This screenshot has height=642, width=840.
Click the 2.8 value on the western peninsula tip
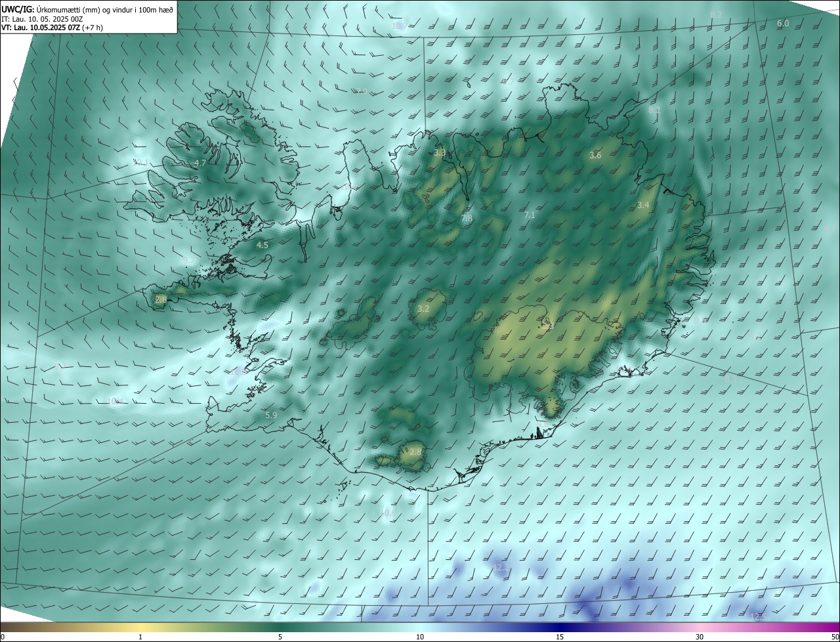(x=161, y=299)
